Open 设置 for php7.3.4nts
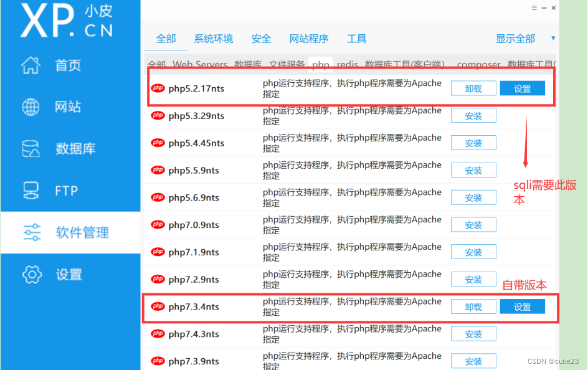This screenshot has height=370, width=588. pos(523,306)
